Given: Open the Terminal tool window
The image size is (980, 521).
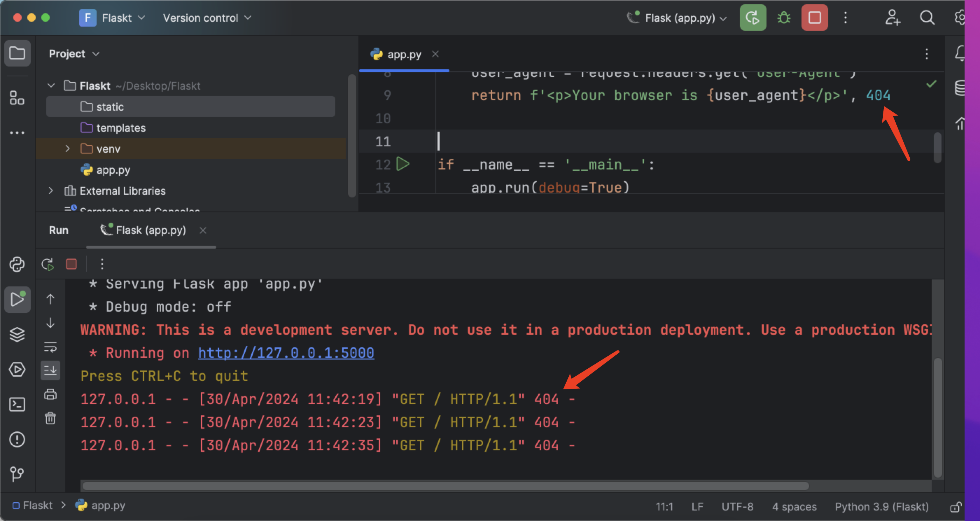Looking at the screenshot, I should pos(17,404).
